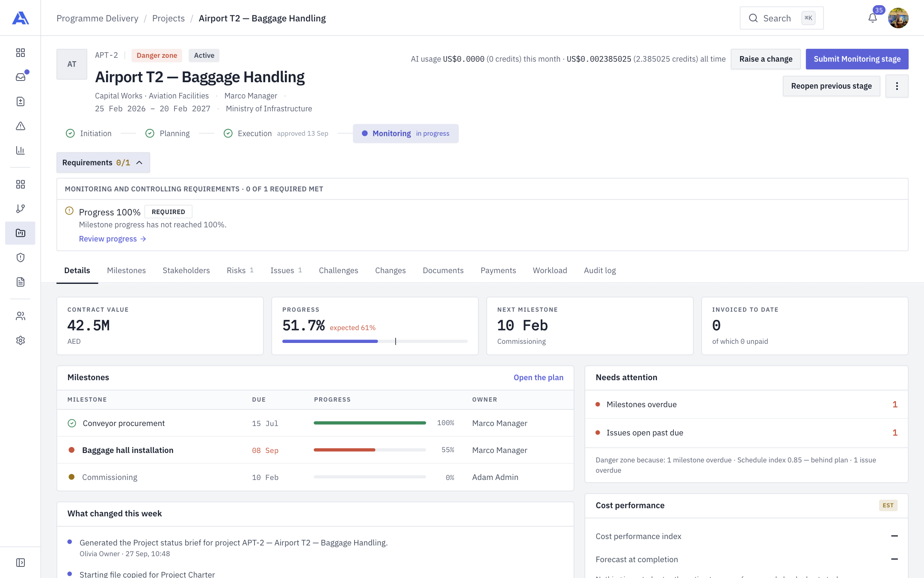Viewport: 924px width, 578px height.
Task: Open the warning triangle alerts icon
Action: coord(21,126)
